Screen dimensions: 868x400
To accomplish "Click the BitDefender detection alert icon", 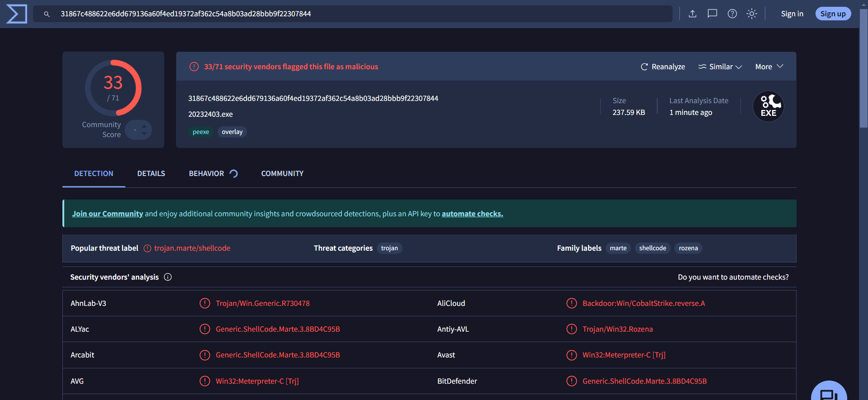I will point(572,381).
